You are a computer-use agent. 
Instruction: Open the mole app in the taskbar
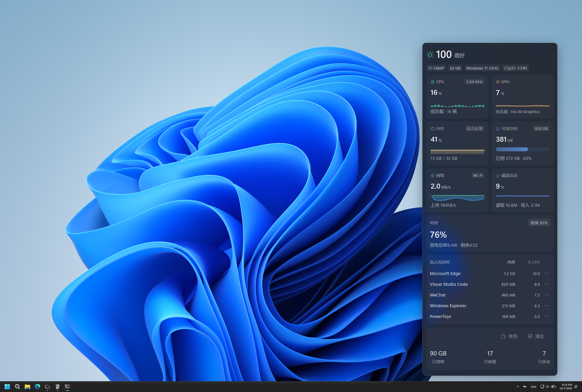[x=47, y=387]
